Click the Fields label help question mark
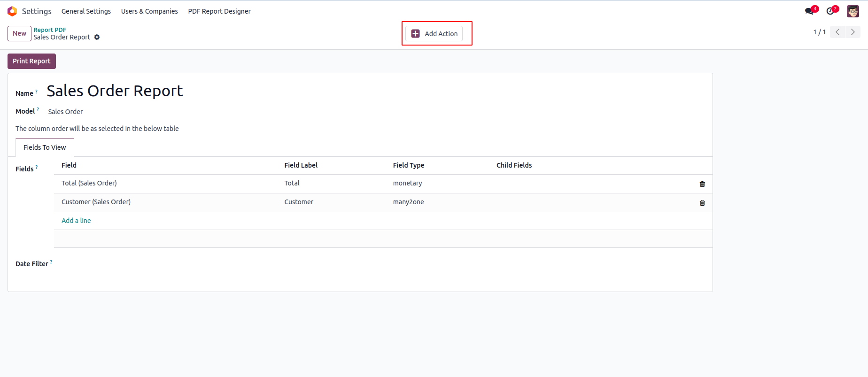Image resolution: width=868 pixels, height=377 pixels. click(x=37, y=167)
